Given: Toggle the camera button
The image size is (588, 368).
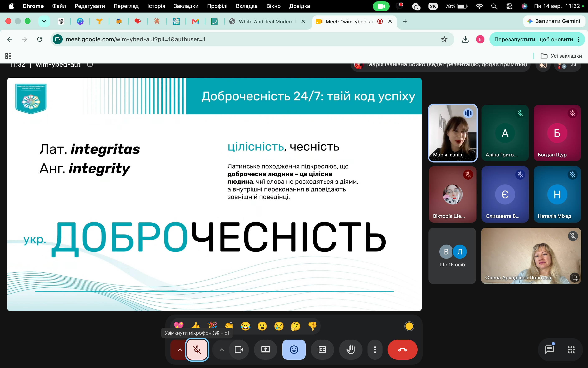Looking at the screenshot, I should tap(239, 349).
